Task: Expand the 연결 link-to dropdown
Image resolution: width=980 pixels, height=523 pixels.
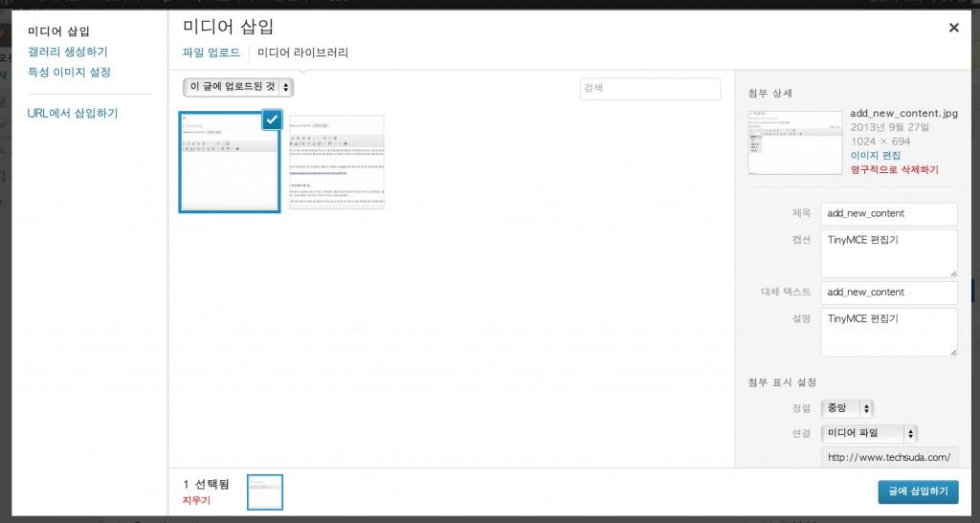Action: 870,433
